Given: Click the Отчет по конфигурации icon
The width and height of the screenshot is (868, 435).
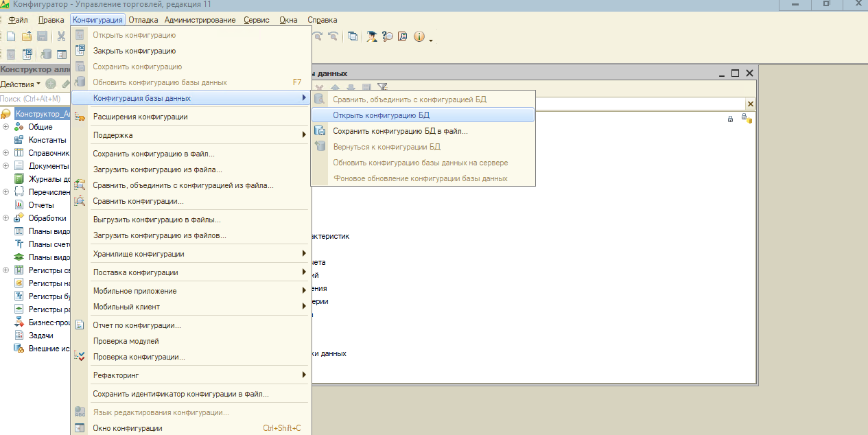Looking at the screenshot, I should click(80, 325).
